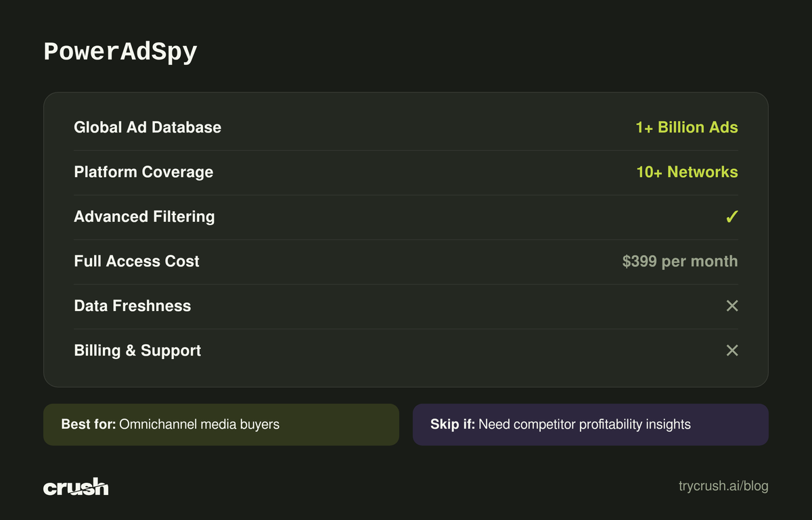Click the Skip if: competitor profitability insights box
812x520 pixels.
[591, 425]
